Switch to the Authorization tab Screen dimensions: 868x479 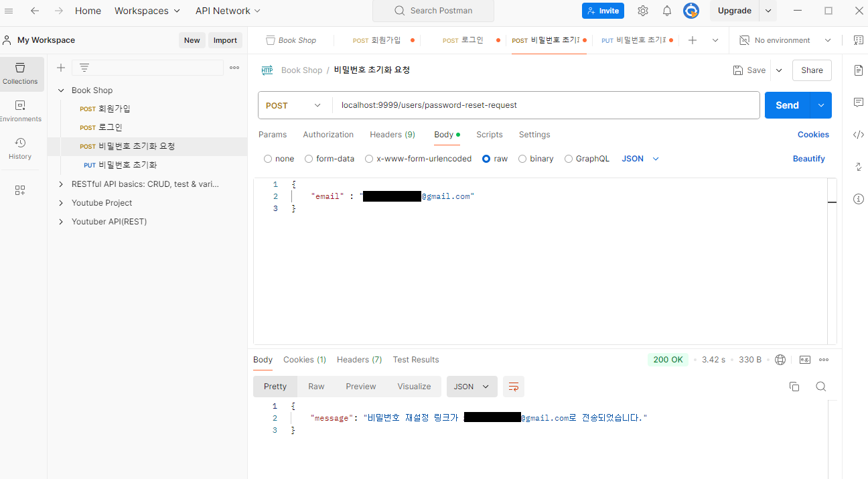[x=328, y=135]
